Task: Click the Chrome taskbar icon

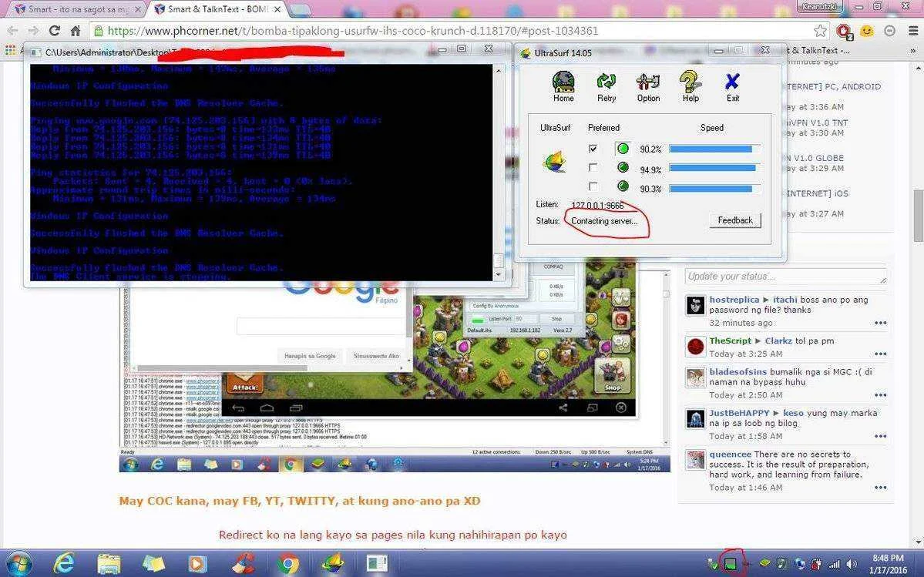Action: click(x=287, y=564)
